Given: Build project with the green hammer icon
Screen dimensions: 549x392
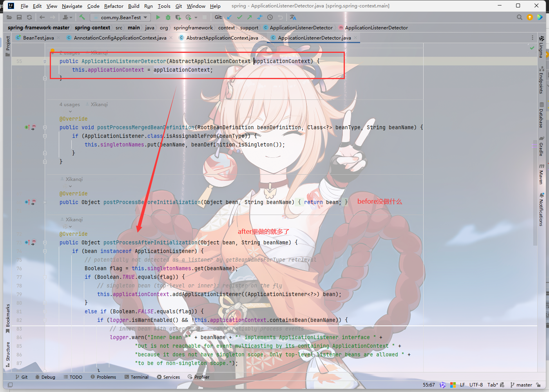Looking at the screenshot, I should (x=82, y=17).
